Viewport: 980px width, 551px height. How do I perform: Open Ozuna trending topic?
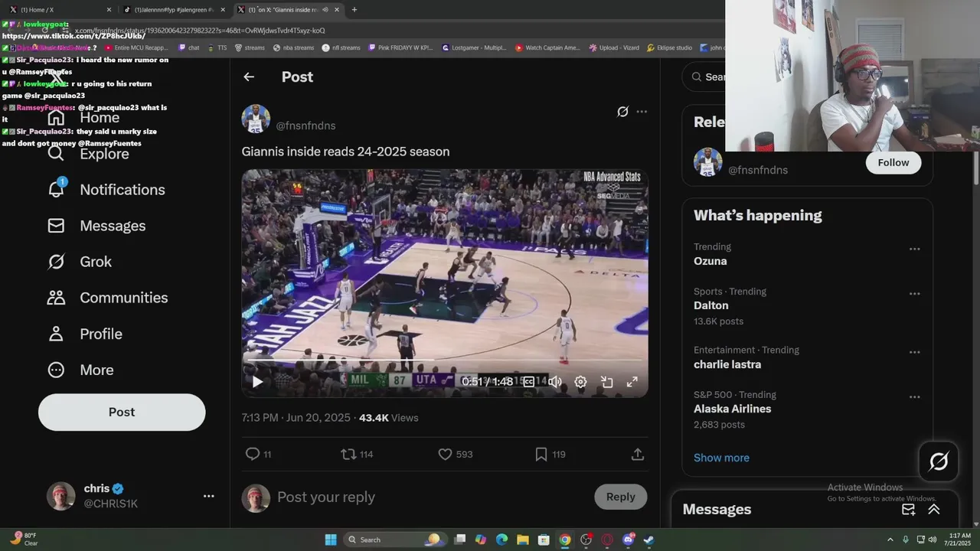[710, 261]
